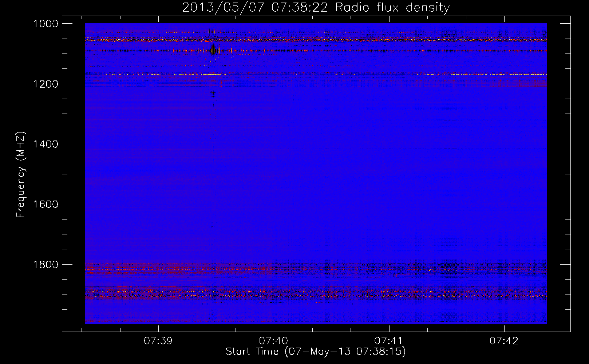This screenshot has height=364, width=589.
Task: Click the 07:42 time tick label
Action: point(504,341)
